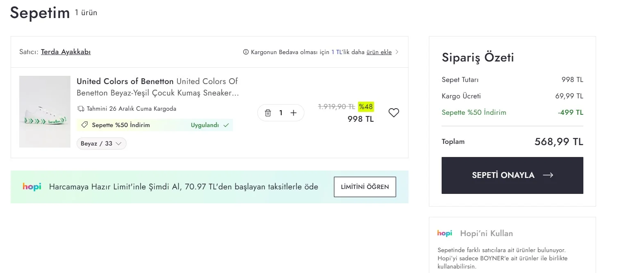Click the arrow inside the SEPETİ ONAYLA button
The image size is (644, 273).
pos(548,175)
